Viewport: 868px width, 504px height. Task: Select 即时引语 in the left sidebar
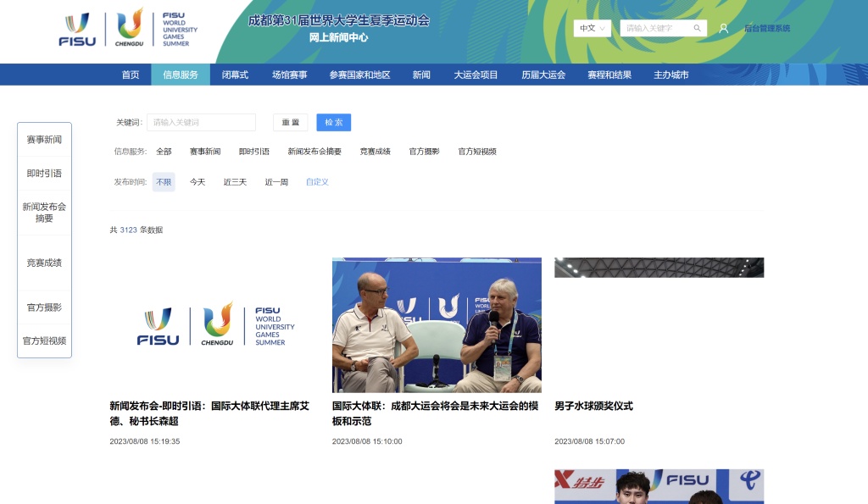pos(44,173)
